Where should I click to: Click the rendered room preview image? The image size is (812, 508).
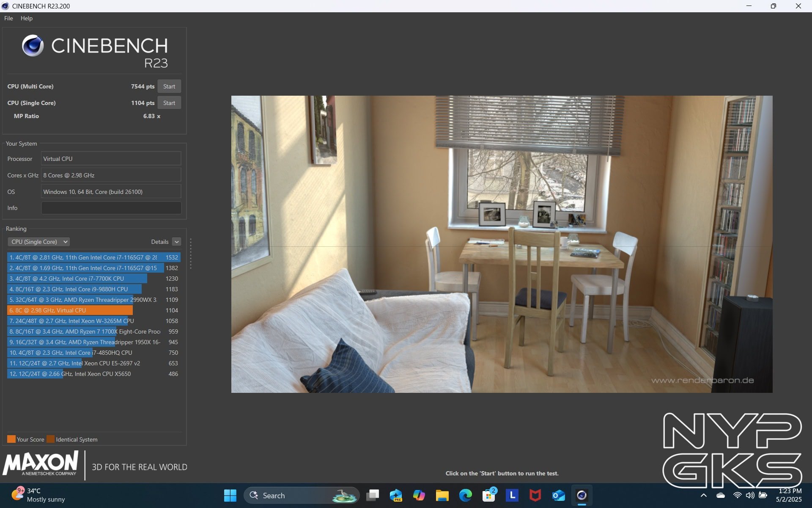(x=502, y=244)
